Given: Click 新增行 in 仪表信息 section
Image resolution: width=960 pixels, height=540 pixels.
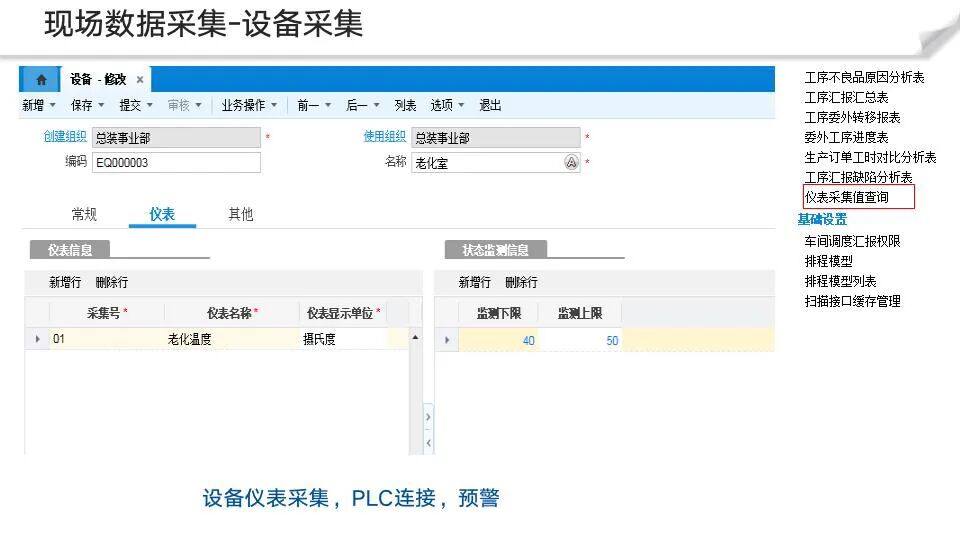Looking at the screenshot, I should [x=65, y=282].
